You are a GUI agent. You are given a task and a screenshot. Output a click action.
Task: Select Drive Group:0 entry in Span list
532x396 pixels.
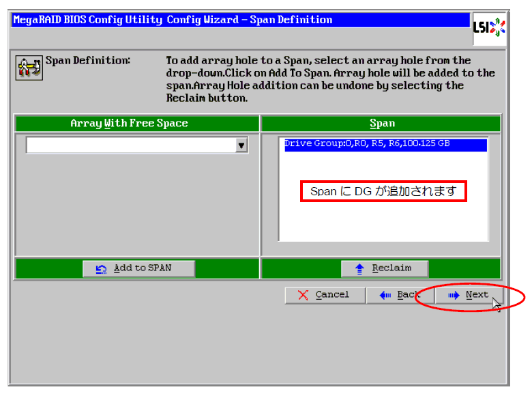[x=385, y=144]
